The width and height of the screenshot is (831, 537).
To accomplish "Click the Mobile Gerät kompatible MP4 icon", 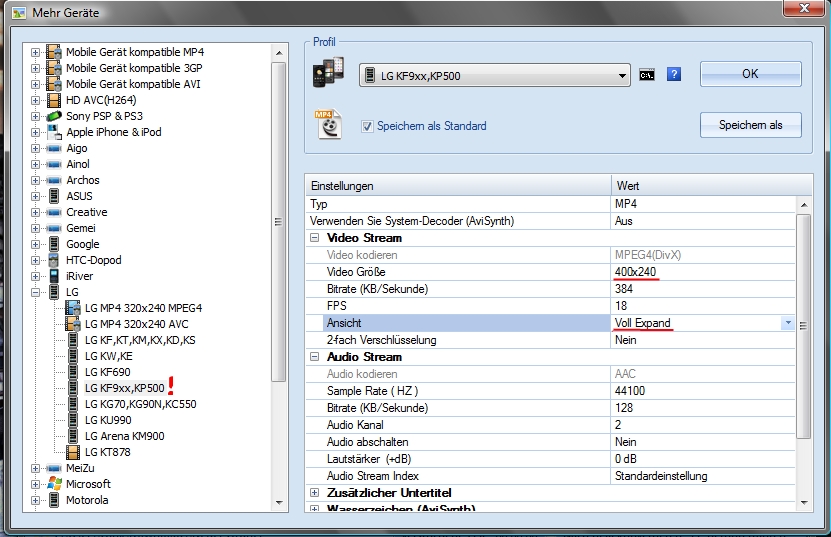I will [54, 52].
